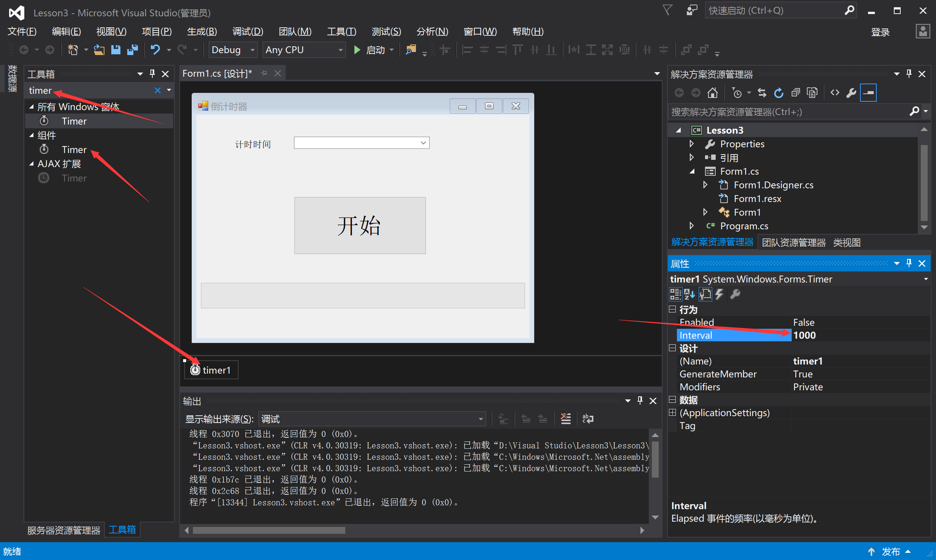
Task: Switch to the 类视图 tab
Action: tap(847, 243)
